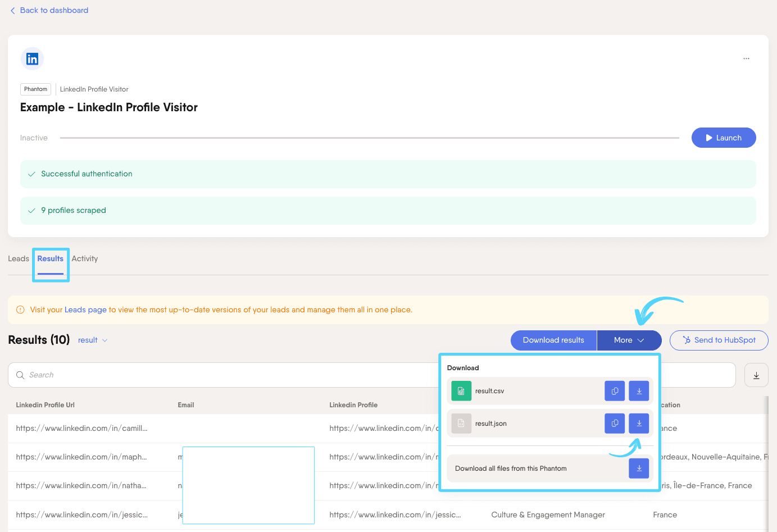Click Example - LinkedIn Profile Visitor title
This screenshot has height=532, width=777.
(x=109, y=107)
